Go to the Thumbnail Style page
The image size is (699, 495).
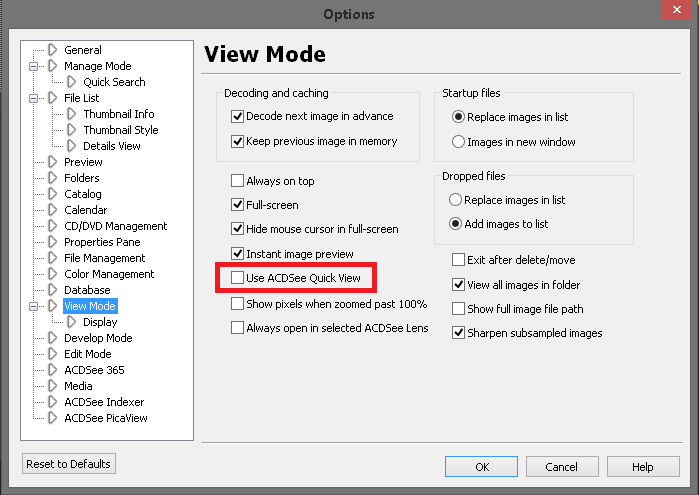coord(120,130)
